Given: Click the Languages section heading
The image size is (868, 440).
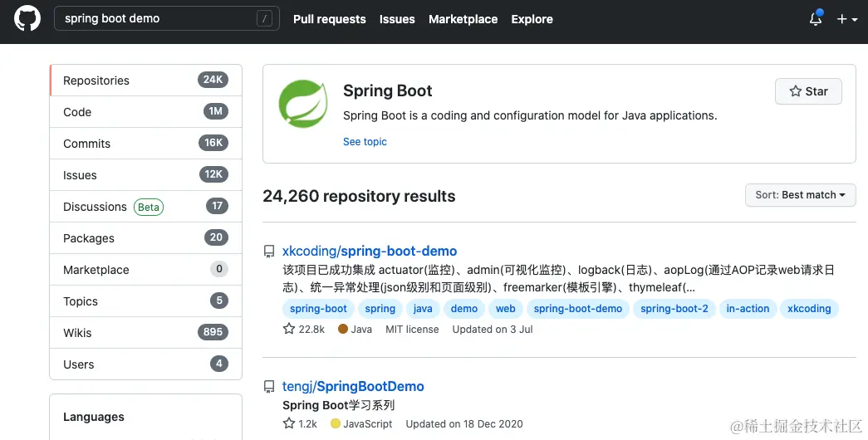Looking at the screenshot, I should coord(94,417).
